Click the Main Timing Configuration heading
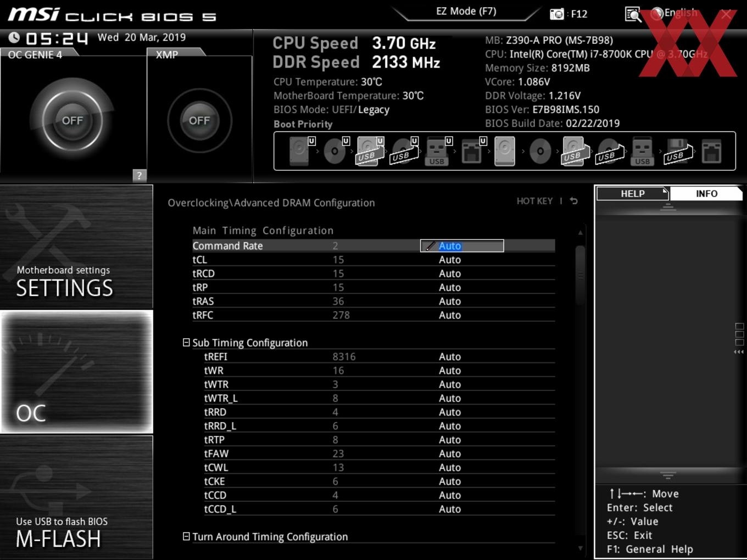Image resolution: width=747 pixels, height=560 pixels. point(263,231)
